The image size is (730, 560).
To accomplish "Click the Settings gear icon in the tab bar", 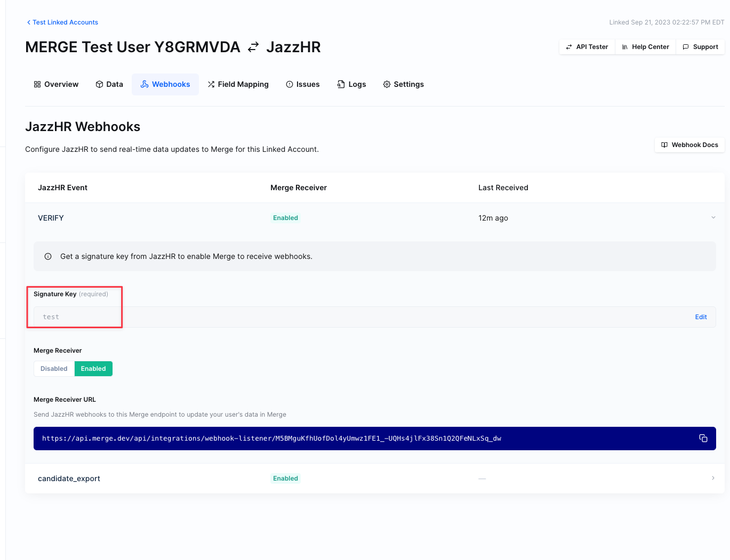I will (387, 84).
